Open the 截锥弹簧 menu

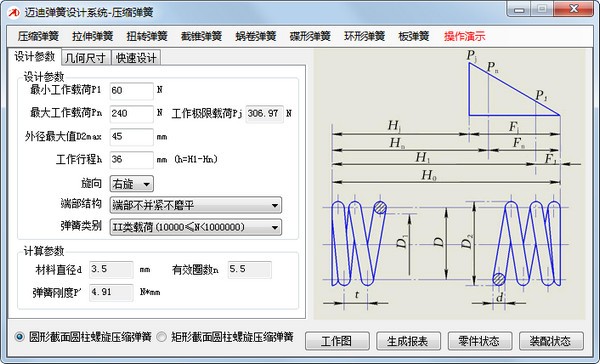[201, 36]
